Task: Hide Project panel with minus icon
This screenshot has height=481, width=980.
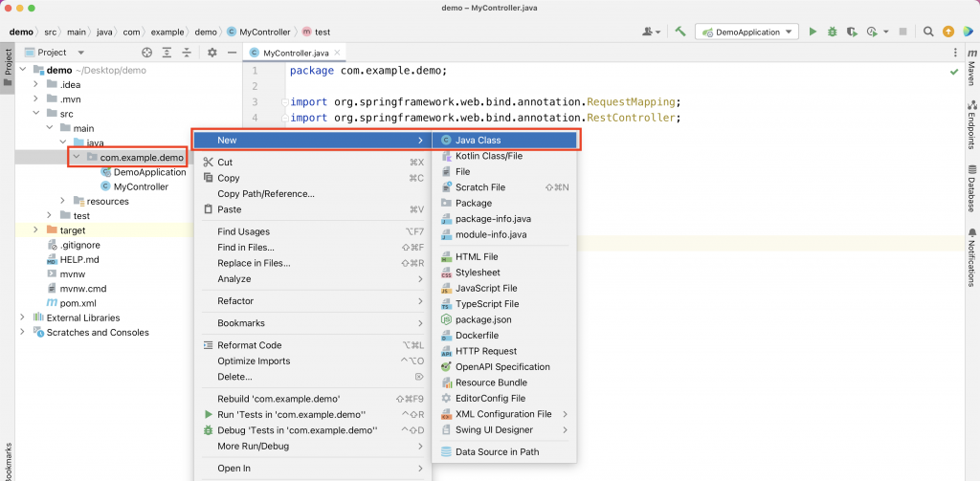Action: [232, 53]
